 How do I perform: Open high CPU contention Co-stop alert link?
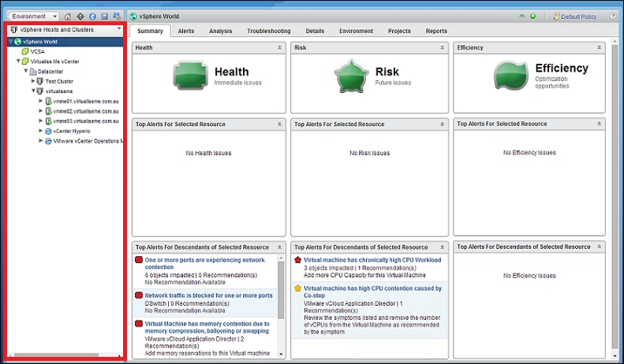tap(372, 292)
